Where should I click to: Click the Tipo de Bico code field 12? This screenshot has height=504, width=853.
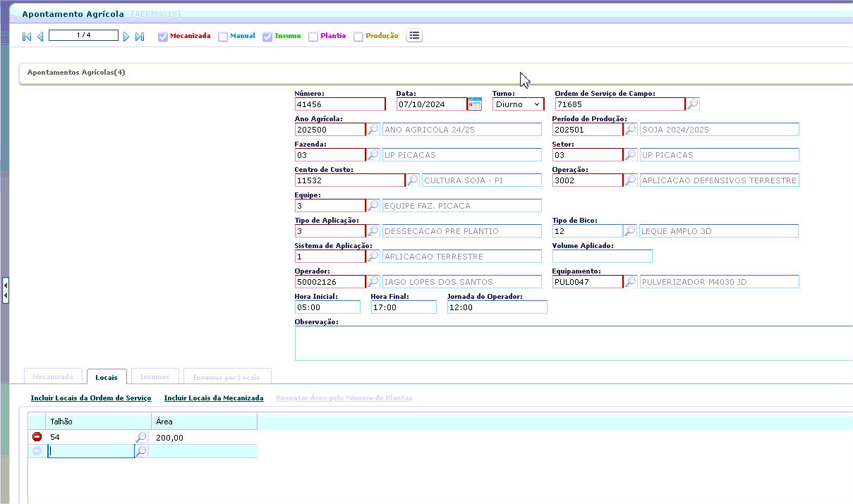588,231
